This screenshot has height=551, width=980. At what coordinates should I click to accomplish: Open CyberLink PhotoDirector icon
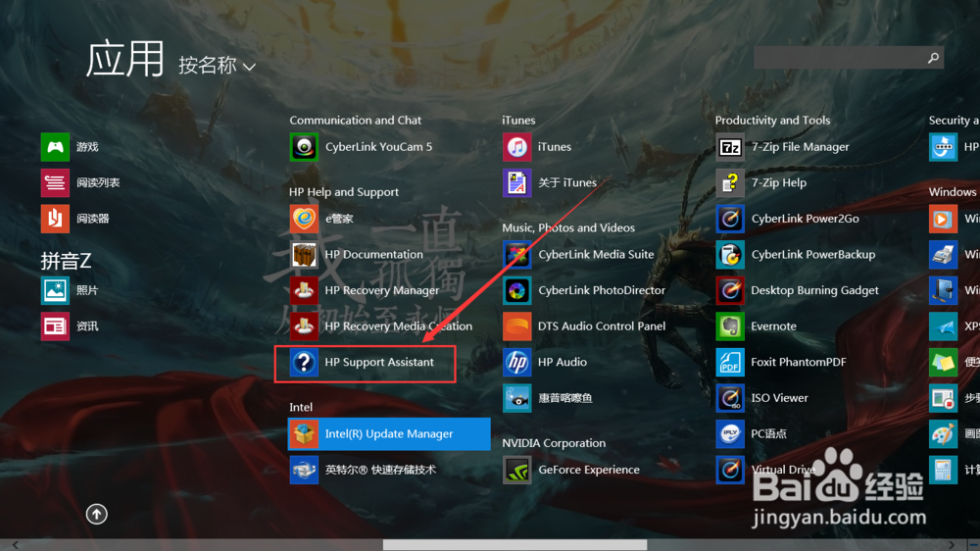(516, 290)
